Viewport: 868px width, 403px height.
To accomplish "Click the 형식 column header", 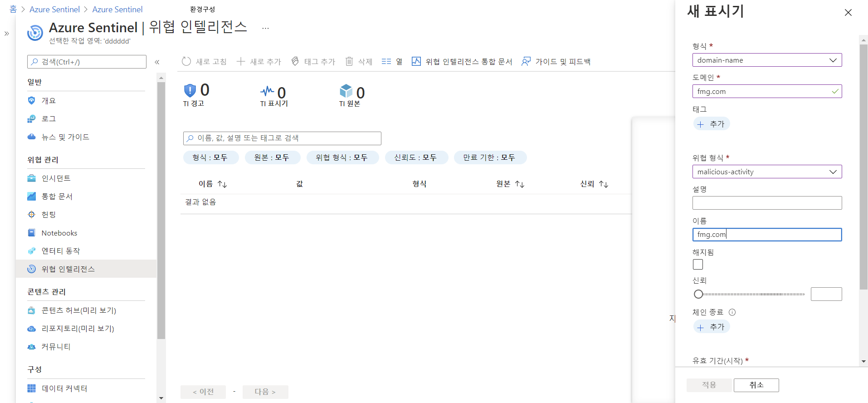I will [x=419, y=184].
